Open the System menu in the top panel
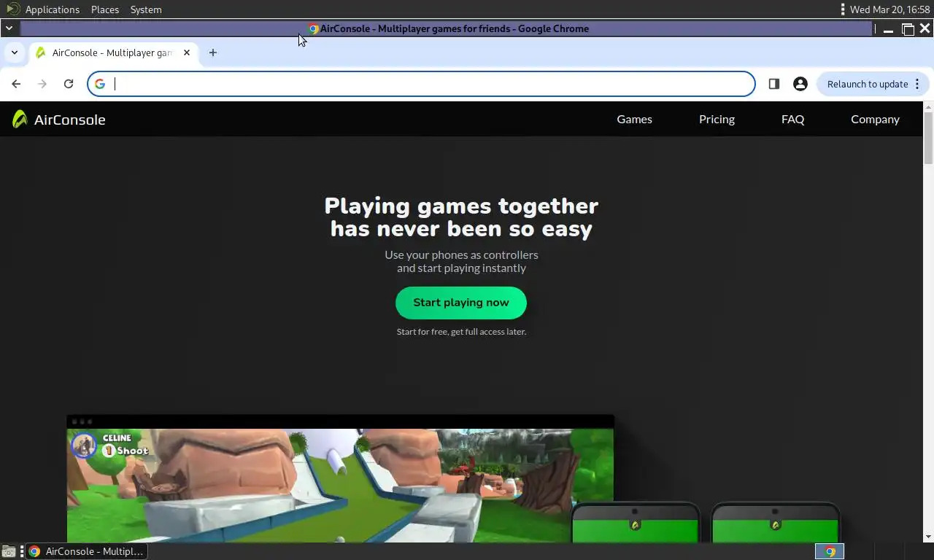Image resolution: width=934 pixels, height=560 pixels. tap(146, 9)
